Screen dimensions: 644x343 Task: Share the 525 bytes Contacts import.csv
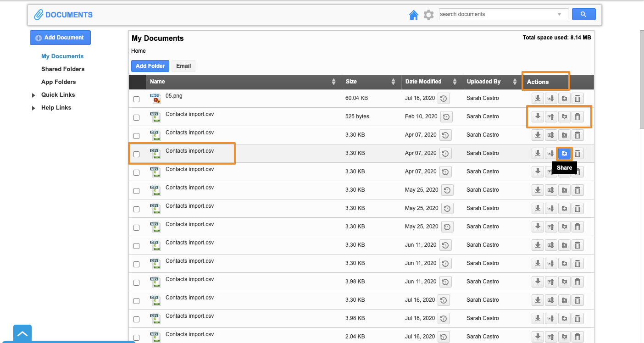pyautogui.click(x=564, y=116)
